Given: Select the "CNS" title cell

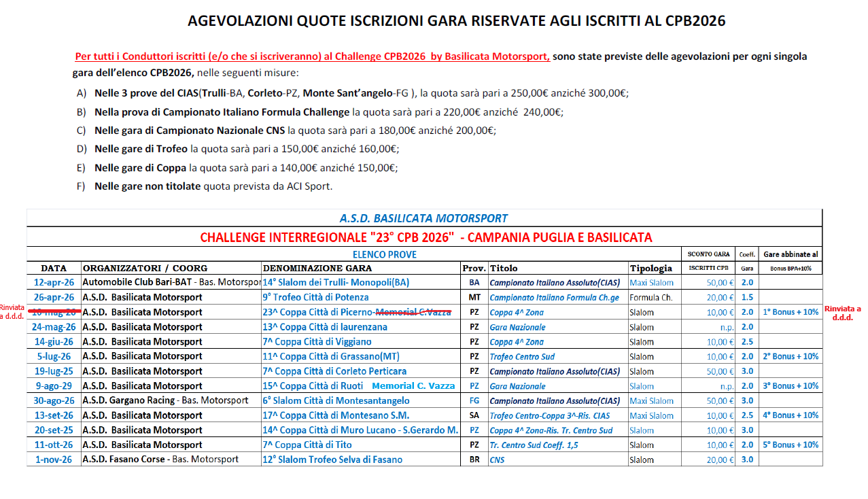Looking at the screenshot, I should (x=497, y=460).
